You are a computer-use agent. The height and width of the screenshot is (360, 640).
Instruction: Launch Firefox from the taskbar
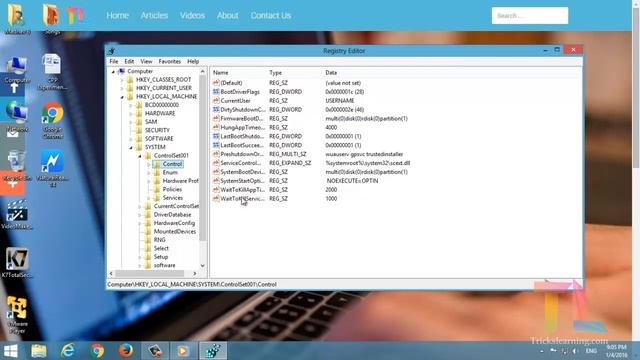tap(126, 351)
